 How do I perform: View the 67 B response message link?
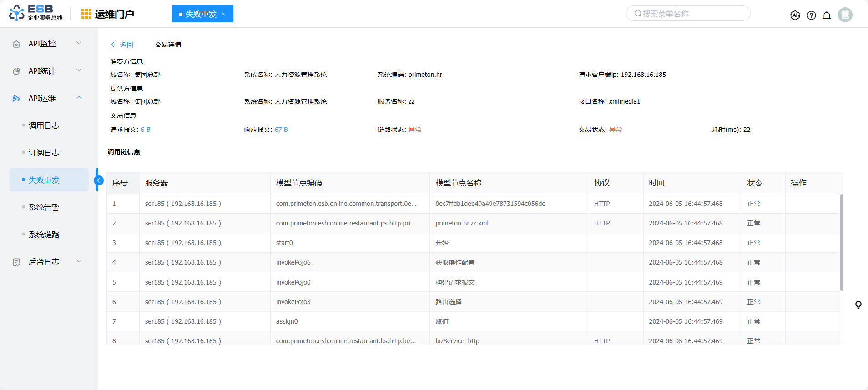tap(281, 130)
